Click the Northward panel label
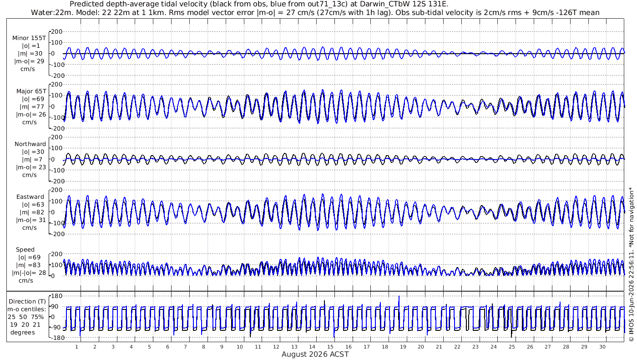637x364 pixels. pyautogui.click(x=30, y=144)
